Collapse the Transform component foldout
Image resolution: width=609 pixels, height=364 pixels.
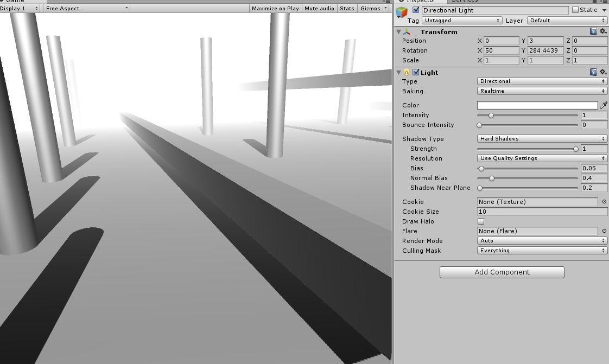[398, 32]
